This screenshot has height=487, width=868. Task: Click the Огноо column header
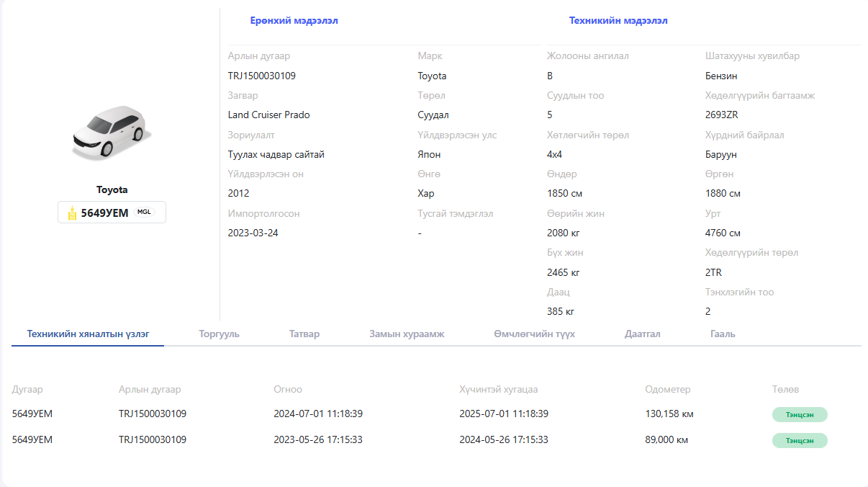coord(288,390)
